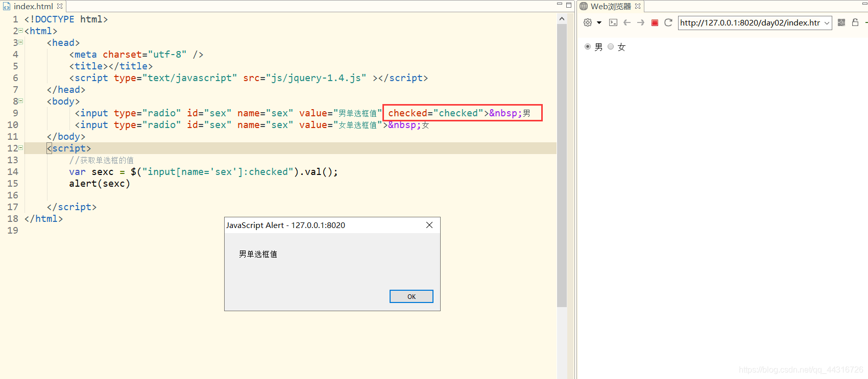Click the '男单选框值' alert message text
The height and width of the screenshot is (379, 868).
258,254
